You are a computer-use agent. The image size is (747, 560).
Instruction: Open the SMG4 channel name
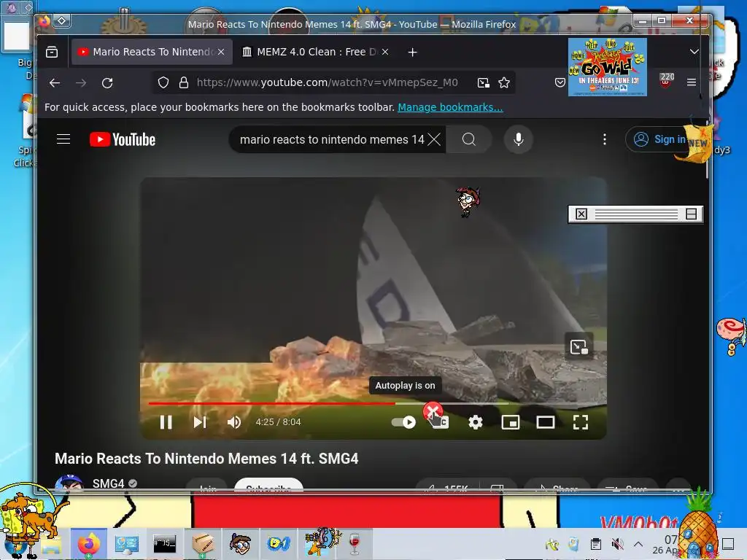(x=108, y=483)
